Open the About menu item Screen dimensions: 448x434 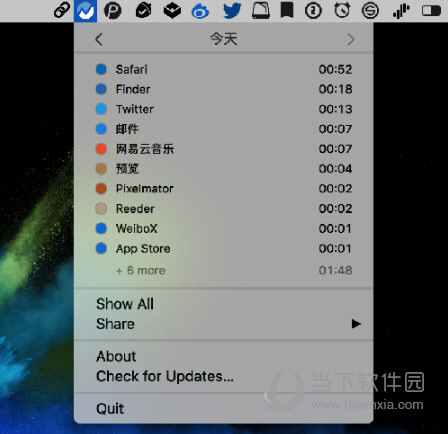(x=224, y=356)
